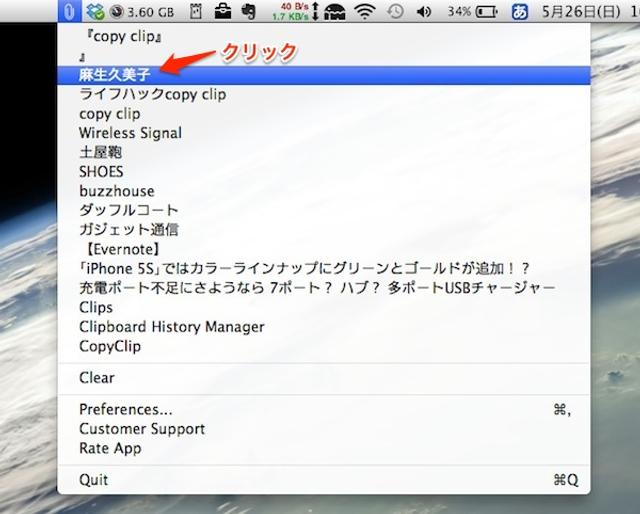Choose the 土屋鞄 clipboard entry
The width and height of the screenshot is (640, 514).
(x=324, y=152)
